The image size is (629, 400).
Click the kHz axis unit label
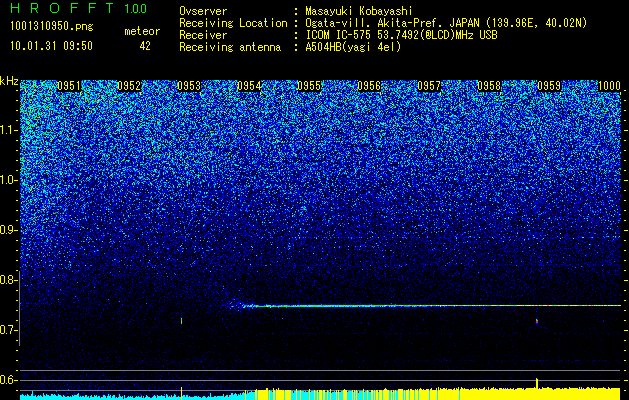[9, 81]
